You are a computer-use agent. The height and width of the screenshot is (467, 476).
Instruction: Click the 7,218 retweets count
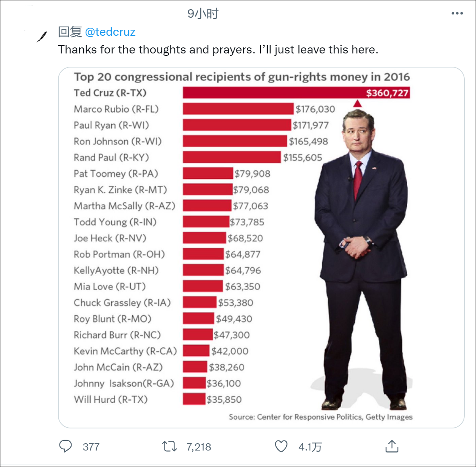(199, 447)
